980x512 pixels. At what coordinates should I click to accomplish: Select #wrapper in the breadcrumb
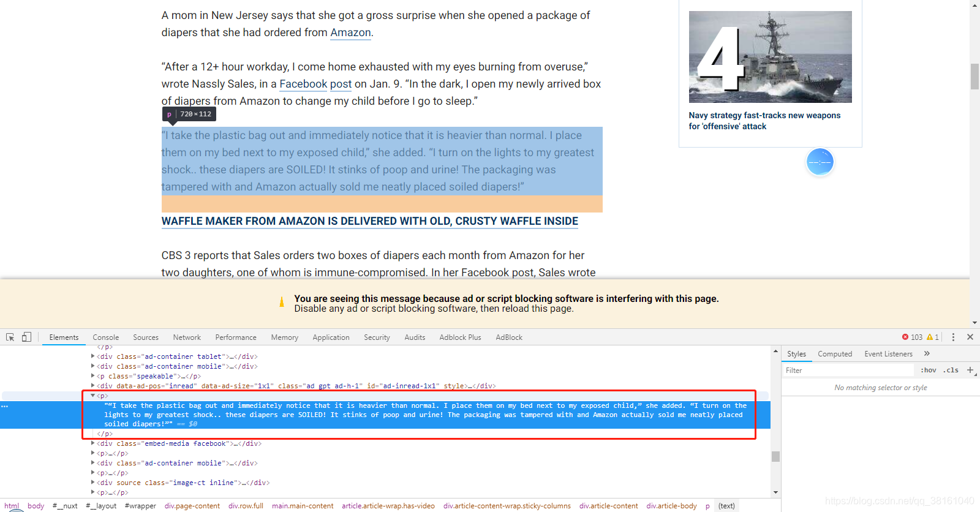click(140, 506)
